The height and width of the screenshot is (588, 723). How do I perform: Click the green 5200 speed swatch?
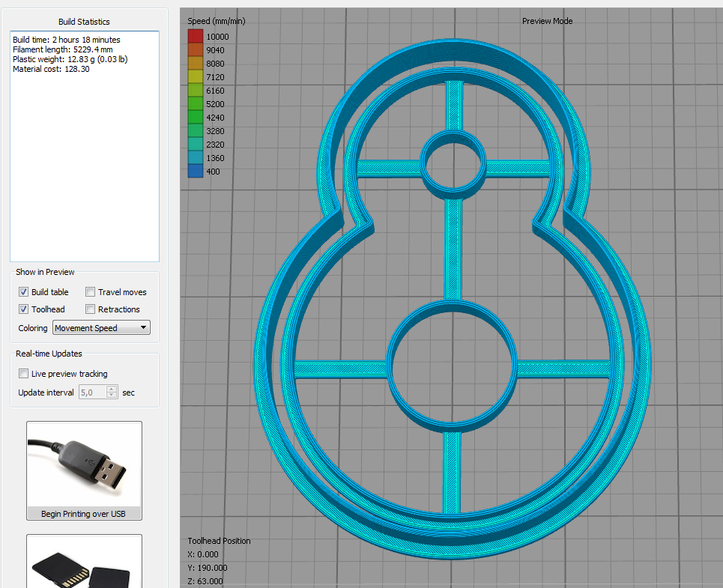tap(196, 103)
